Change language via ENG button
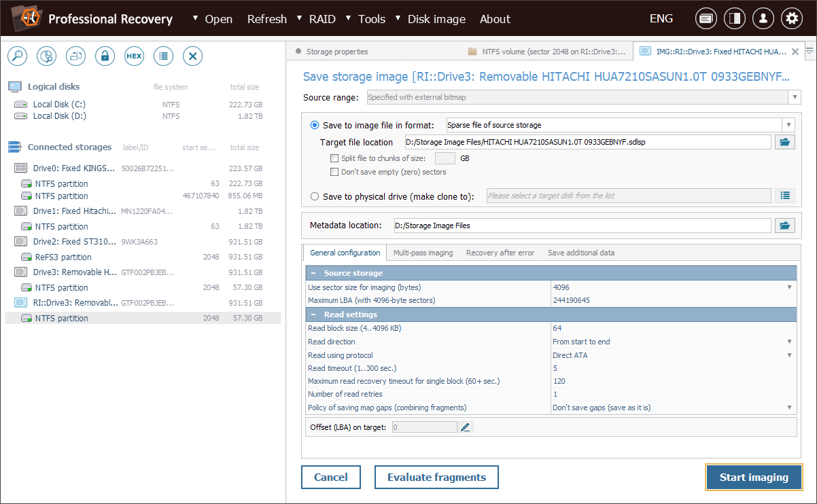The width and height of the screenshot is (817, 504). 661,19
